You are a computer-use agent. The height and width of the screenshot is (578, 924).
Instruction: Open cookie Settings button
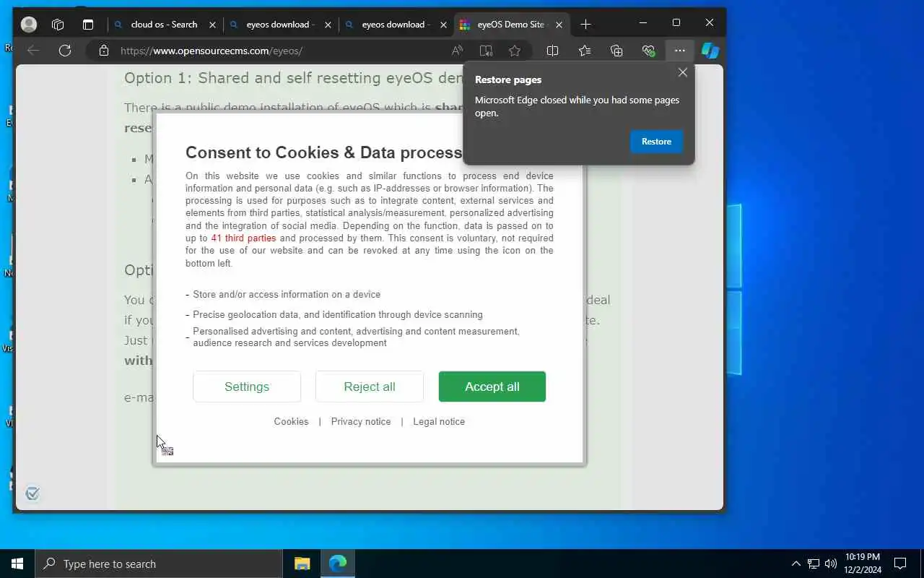[247, 387]
